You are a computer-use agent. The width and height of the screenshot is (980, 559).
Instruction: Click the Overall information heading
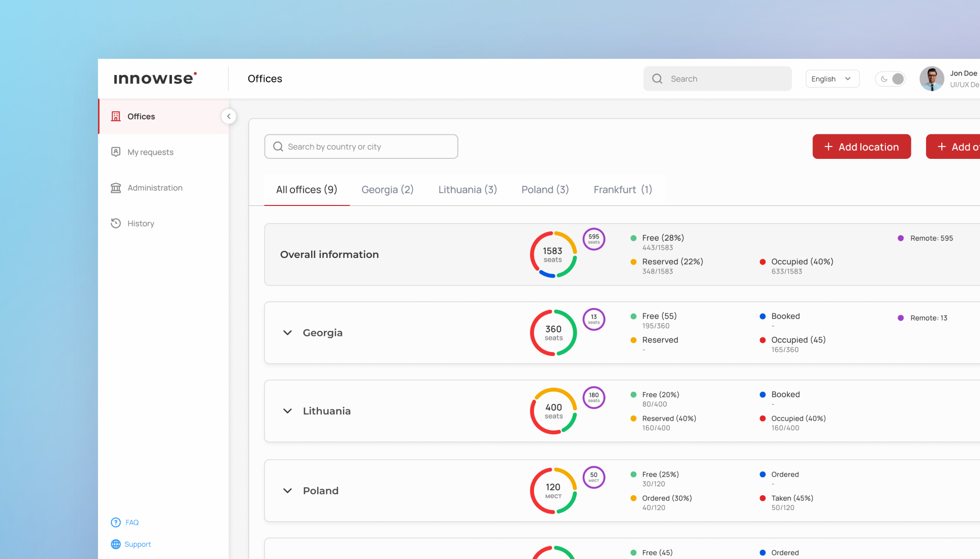(329, 254)
